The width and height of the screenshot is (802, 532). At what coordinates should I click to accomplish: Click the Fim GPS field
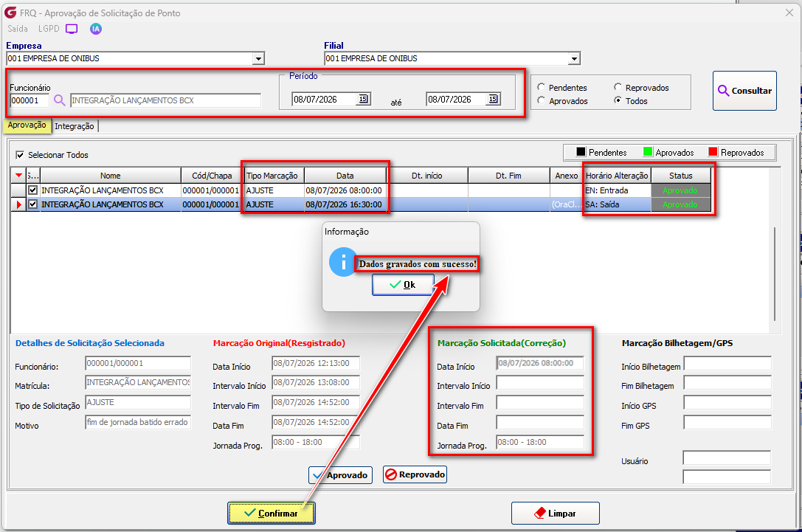(x=727, y=423)
